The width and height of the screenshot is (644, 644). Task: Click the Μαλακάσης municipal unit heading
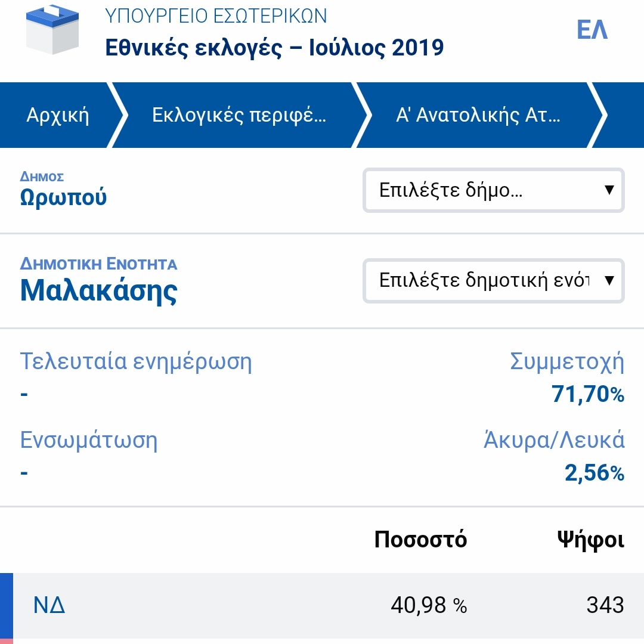pos(99,290)
